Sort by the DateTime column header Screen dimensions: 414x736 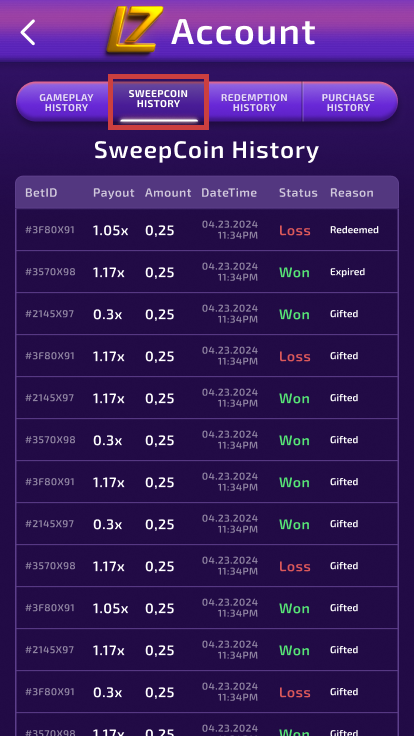click(x=229, y=192)
